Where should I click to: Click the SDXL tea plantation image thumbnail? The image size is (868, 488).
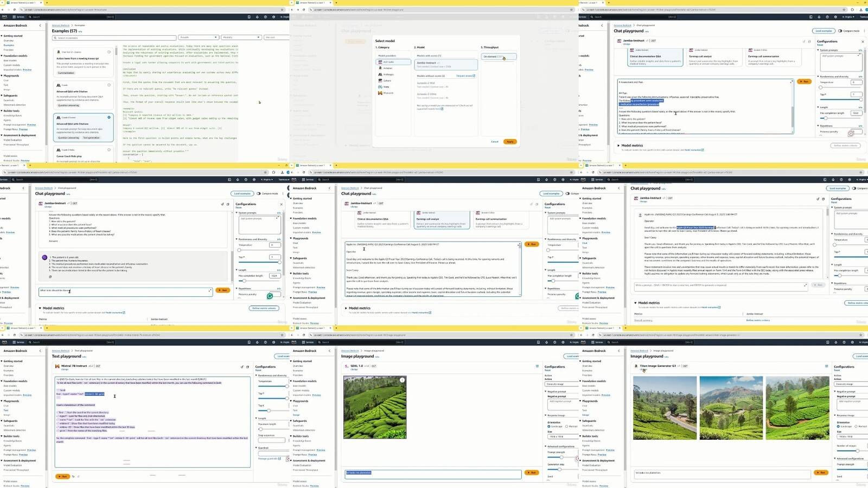click(x=375, y=407)
